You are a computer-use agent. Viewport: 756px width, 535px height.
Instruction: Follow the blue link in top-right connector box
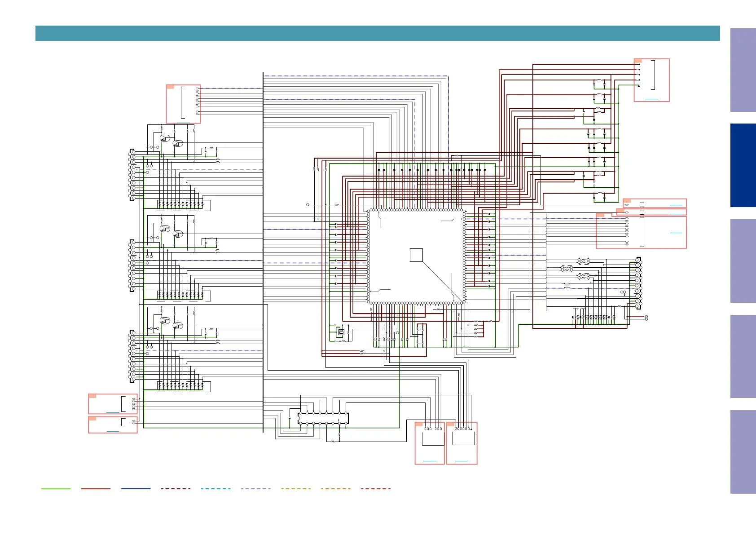pyautogui.click(x=651, y=99)
